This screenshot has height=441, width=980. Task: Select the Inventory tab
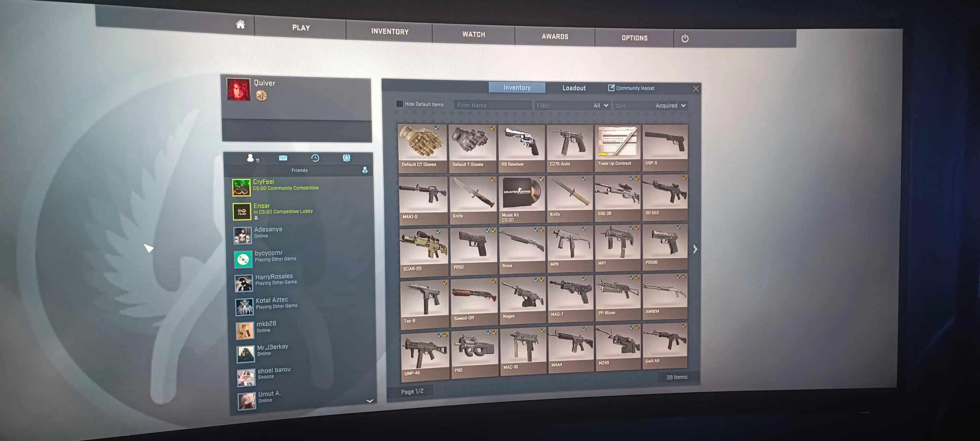(x=517, y=88)
